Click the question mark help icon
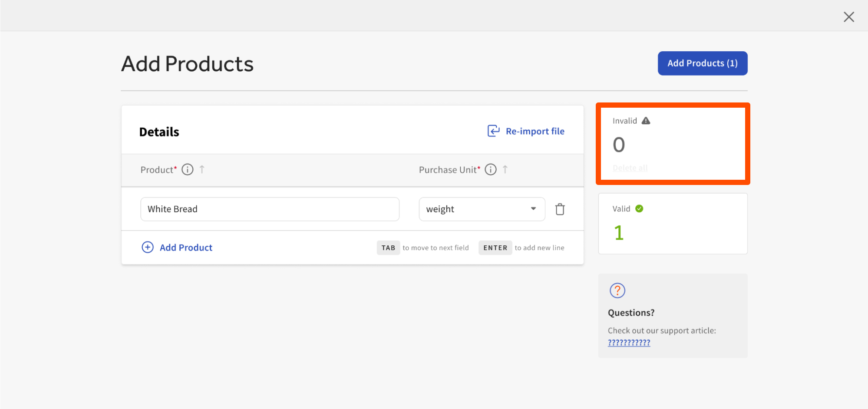868x409 pixels. click(x=617, y=290)
